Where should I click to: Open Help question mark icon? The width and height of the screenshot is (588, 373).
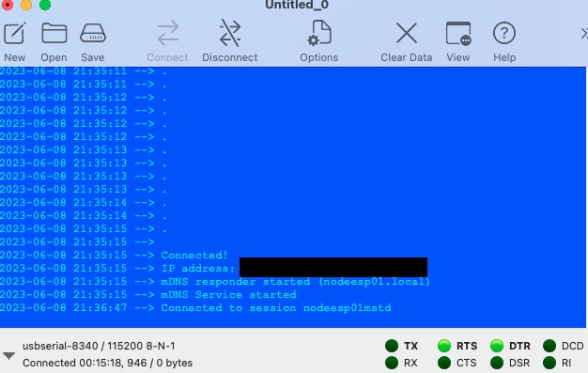tap(504, 34)
